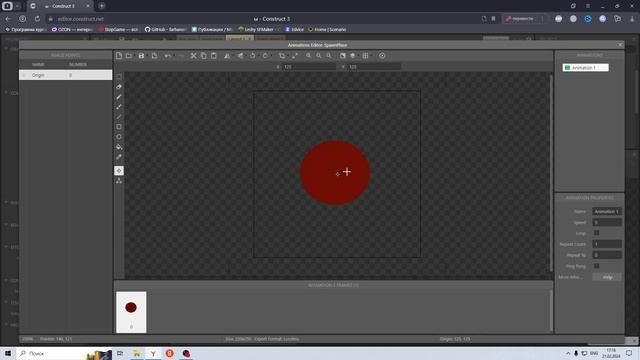
Task: Click the paste clipboard icon
Action: 213,56
